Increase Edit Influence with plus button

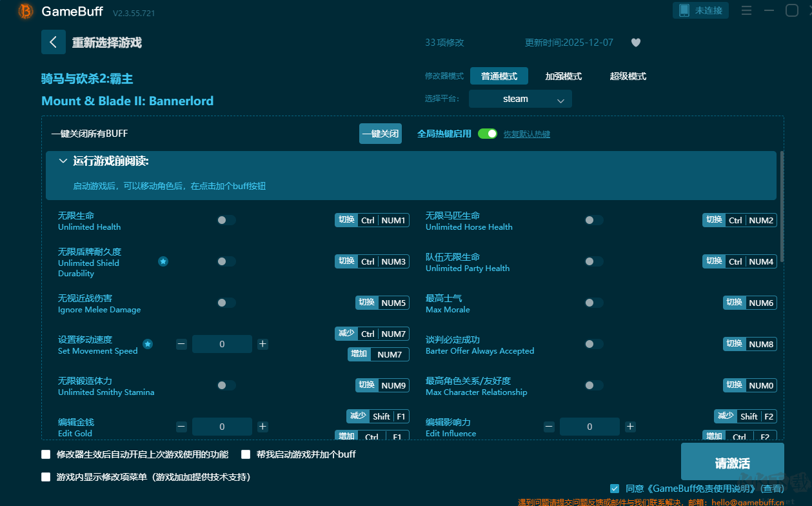[630, 427]
